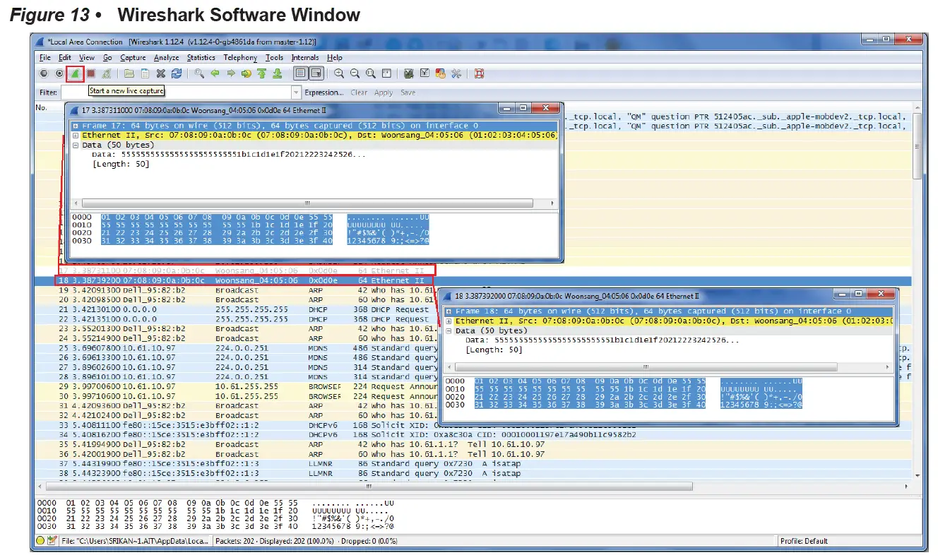938x560 pixels.
Task: Open Coloring Rules via the toolbar icon
Action: [439, 73]
